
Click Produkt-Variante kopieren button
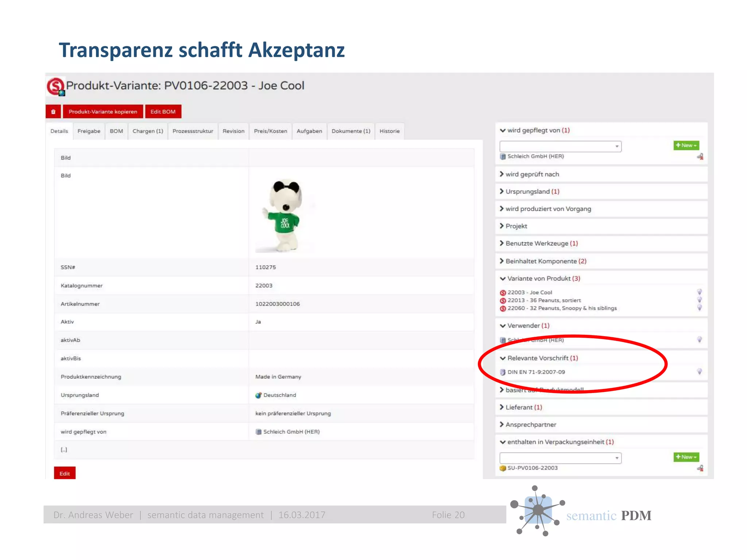coord(103,112)
